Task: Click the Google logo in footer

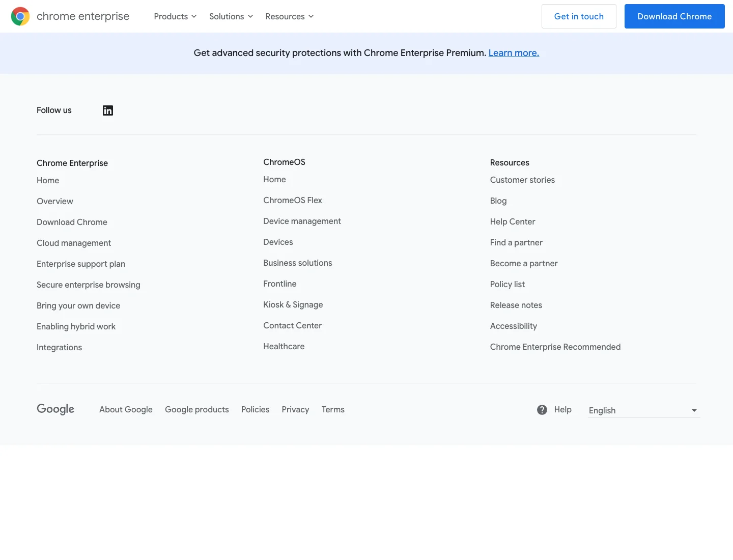Action: point(55,409)
